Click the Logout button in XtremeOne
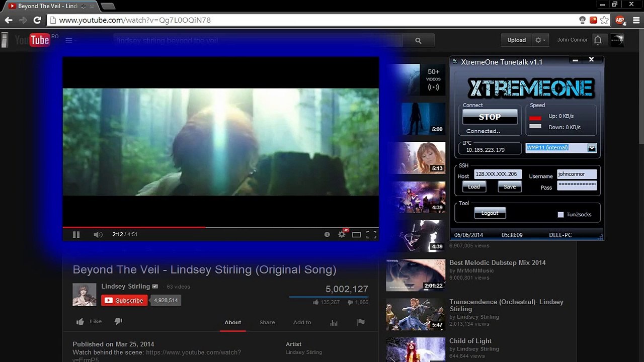This screenshot has height=362, width=644. [490, 213]
